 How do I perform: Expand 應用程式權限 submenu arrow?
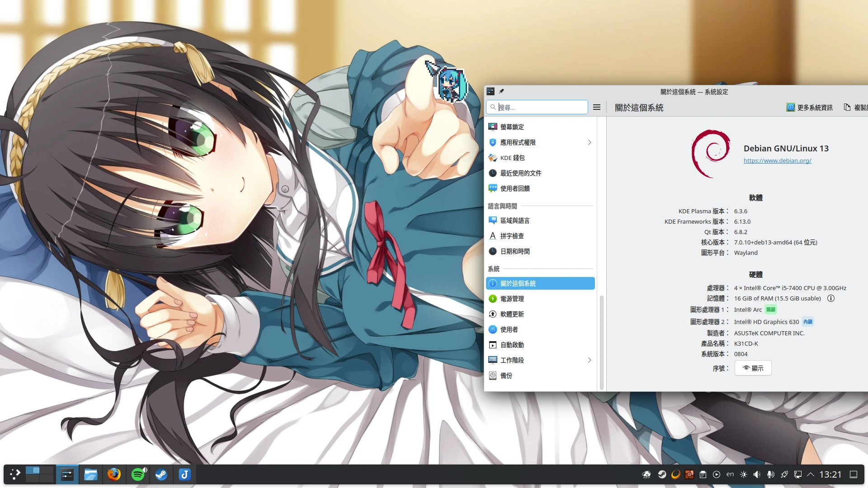tap(590, 142)
